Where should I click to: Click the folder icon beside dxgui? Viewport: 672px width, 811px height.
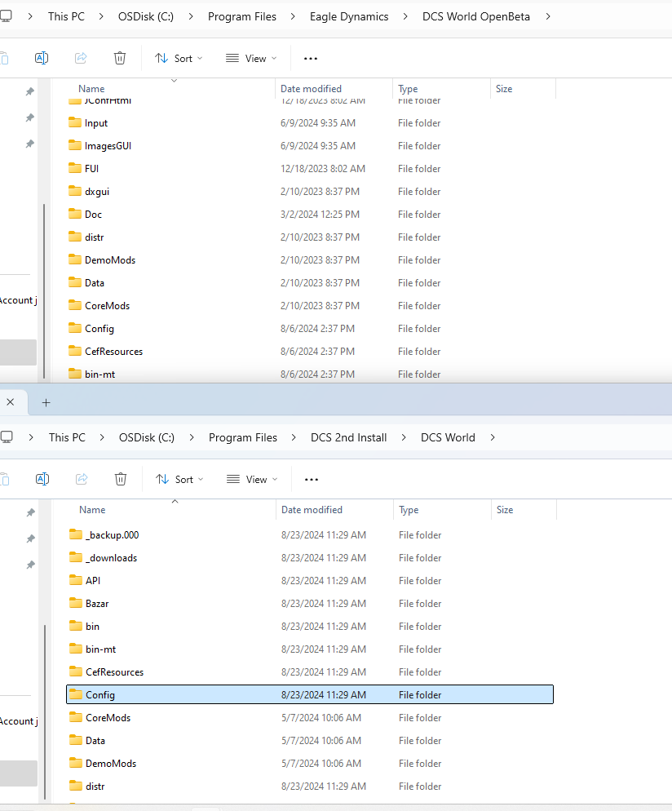click(75, 191)
